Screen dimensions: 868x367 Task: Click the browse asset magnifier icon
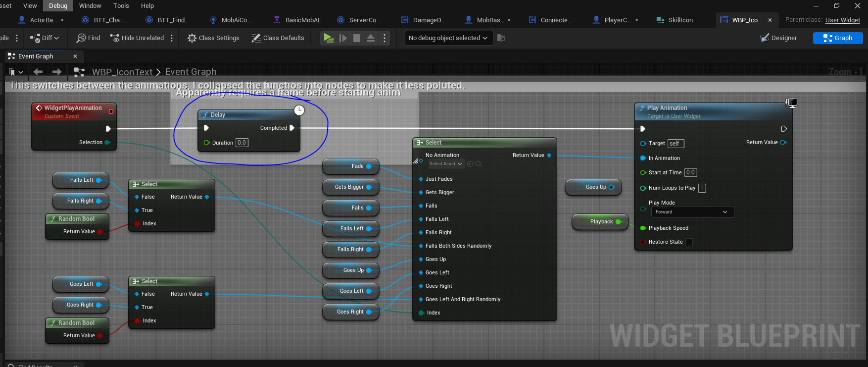[x=479, y=164]
